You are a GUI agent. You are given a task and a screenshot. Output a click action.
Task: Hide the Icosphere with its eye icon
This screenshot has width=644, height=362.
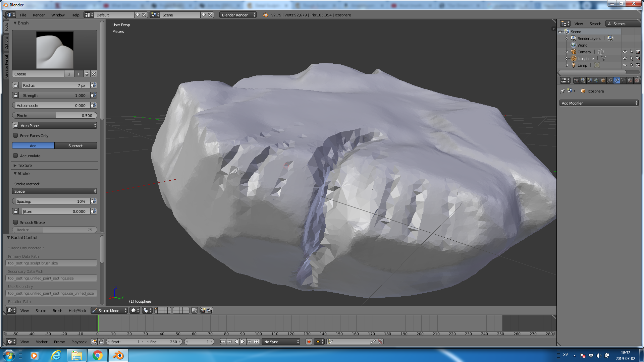(x=625, y=59)
